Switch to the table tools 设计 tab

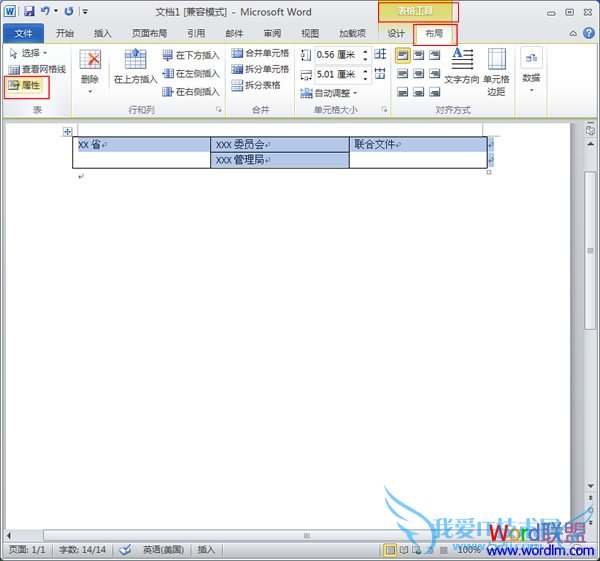[396, 34]
